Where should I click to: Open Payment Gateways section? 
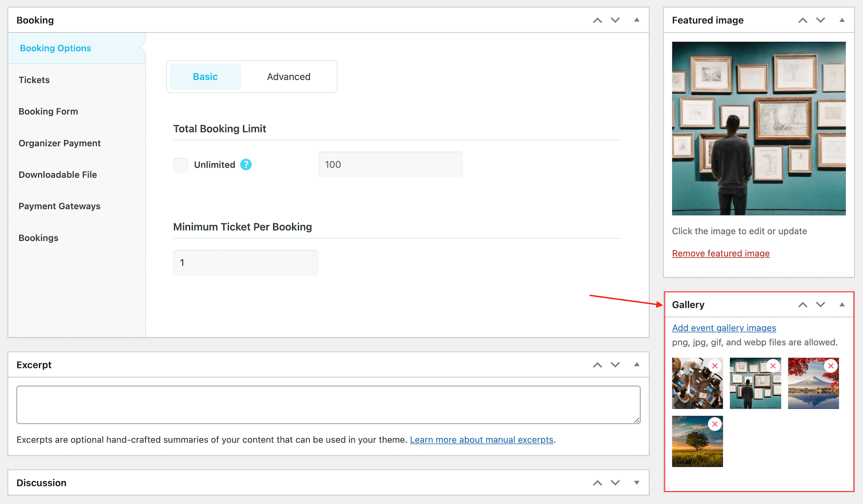point(59,206)
